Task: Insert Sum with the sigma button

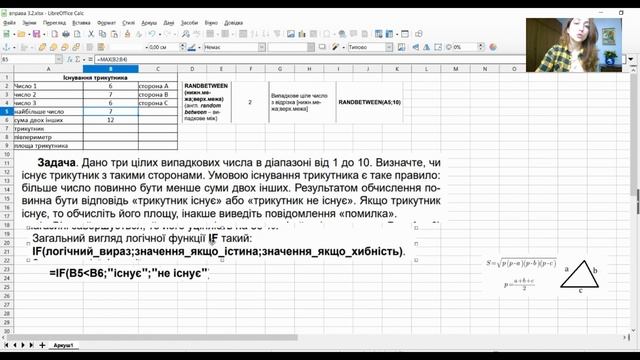Action: (x=78, y=60)
